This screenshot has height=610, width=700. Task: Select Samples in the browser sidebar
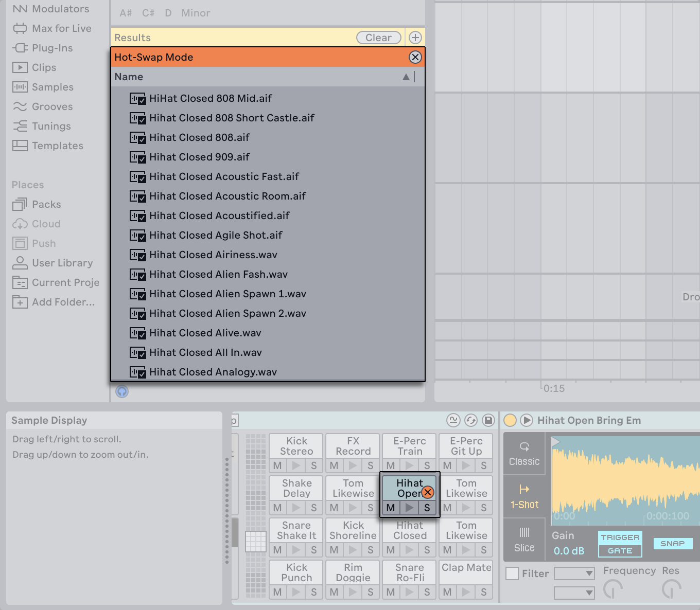click(x=52, y=87)
